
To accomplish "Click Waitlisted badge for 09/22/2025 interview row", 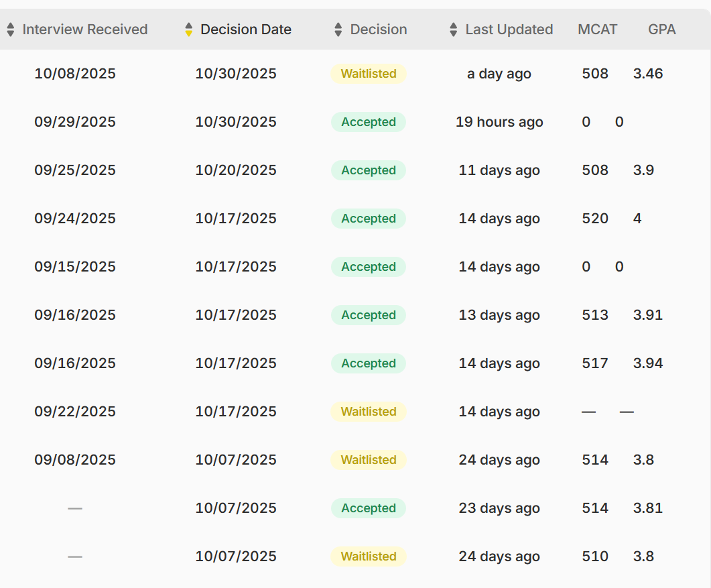I will click(x=369, y=412).
